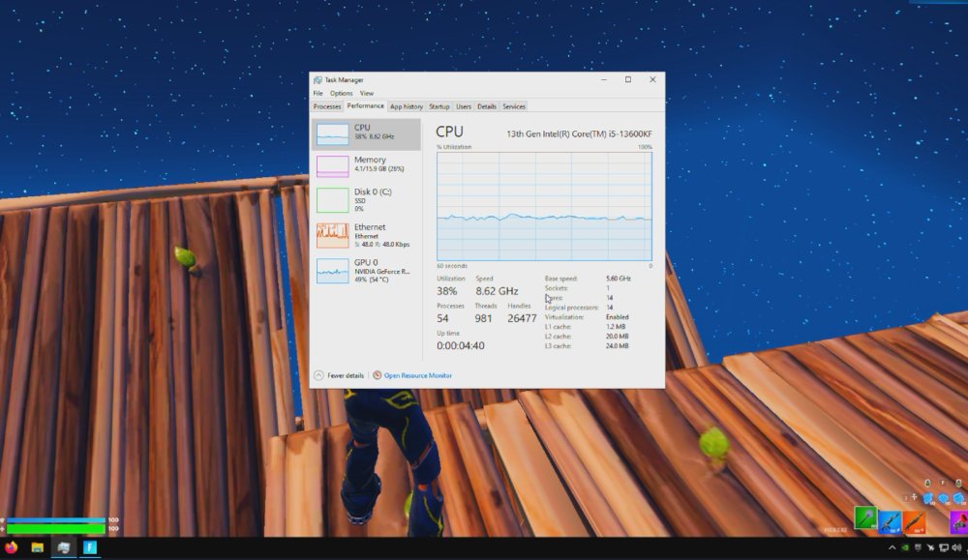This screenshot has height=560, width=968.
Task: Show hidden system tray icons
Action: (892, 547)
